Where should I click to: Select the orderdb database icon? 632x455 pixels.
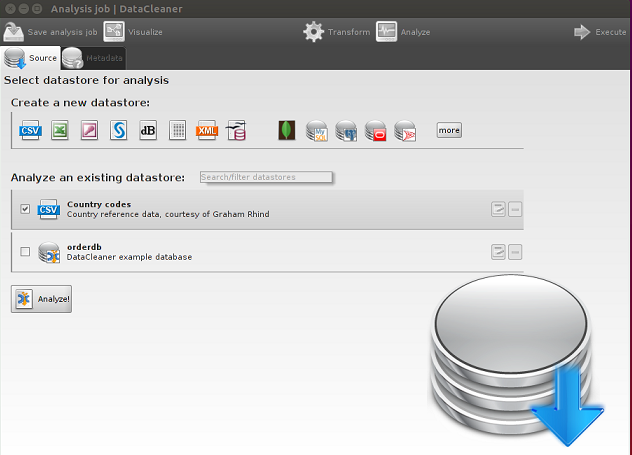[49, 252]
